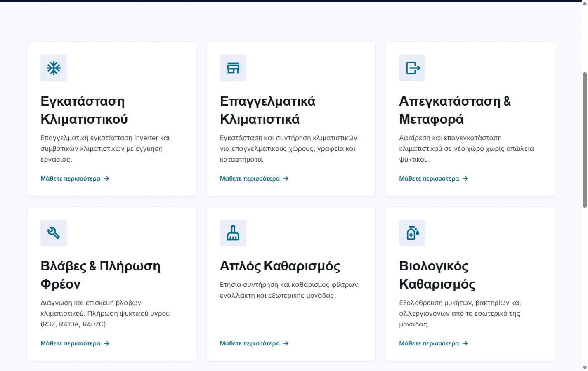Open 'Μάθετε περισσότερα' under Βιολογικός Καθαρισμός
This screenshot has height=371, width=588.
(433, 343)
